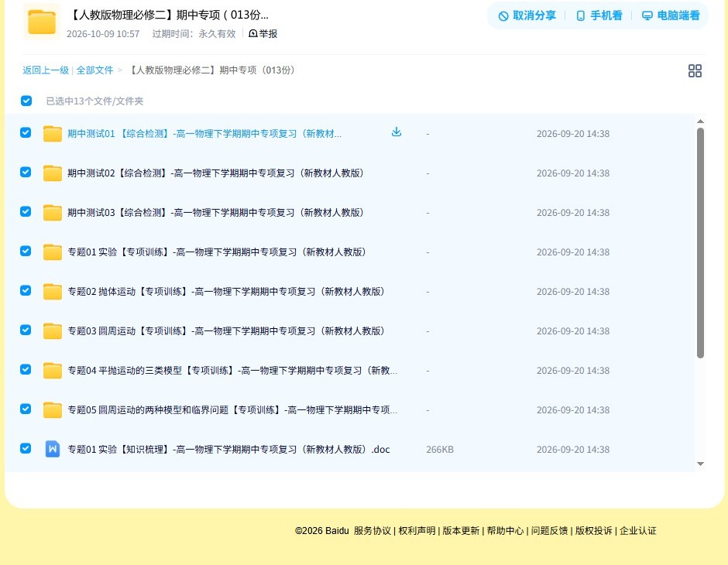The width and height of the screenshot is (728, 565).
Task: Open 专题04 平抛运动的三类模型 folder name
Action: (x=232, y=370)
